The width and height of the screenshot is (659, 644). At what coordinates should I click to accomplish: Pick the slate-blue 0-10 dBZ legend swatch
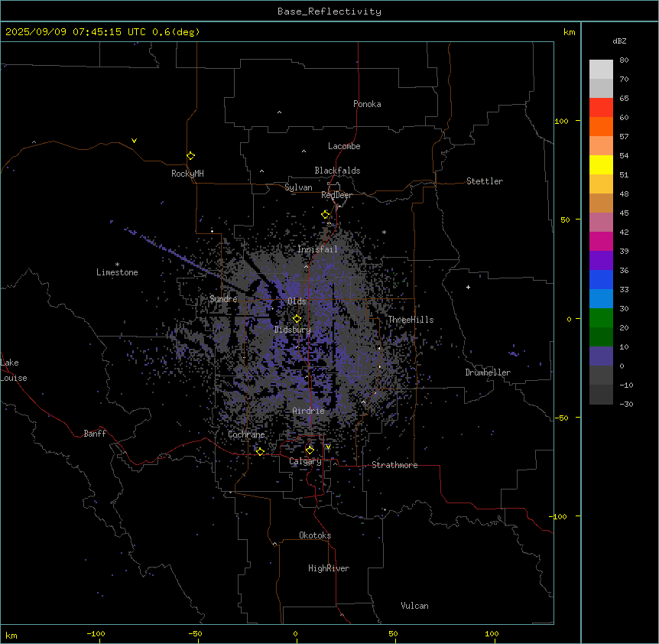pos(601,356)
